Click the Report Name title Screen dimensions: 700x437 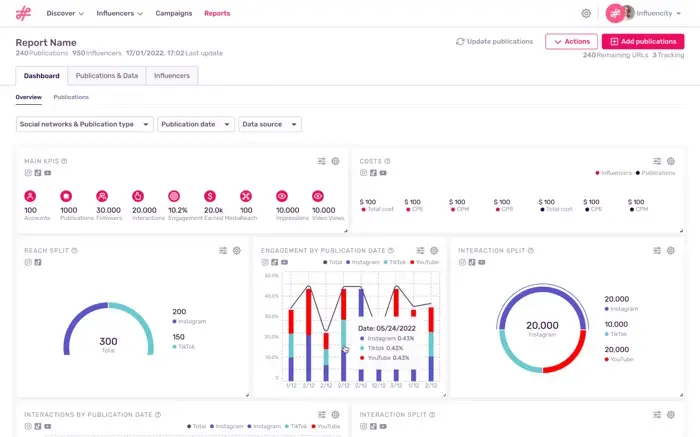click(46, 42)
